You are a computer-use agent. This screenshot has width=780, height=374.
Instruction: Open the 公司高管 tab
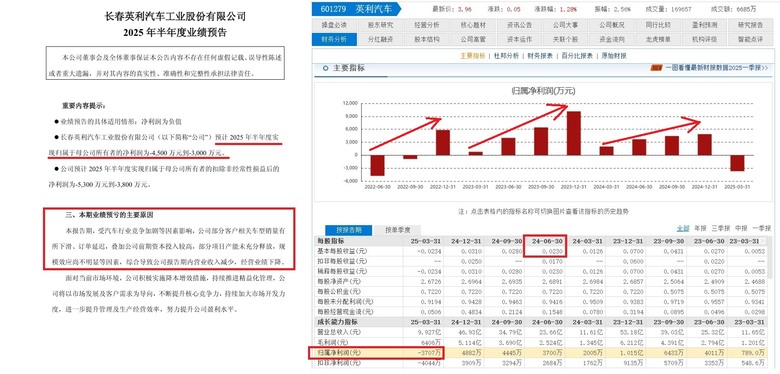click(x=473, y=39)
